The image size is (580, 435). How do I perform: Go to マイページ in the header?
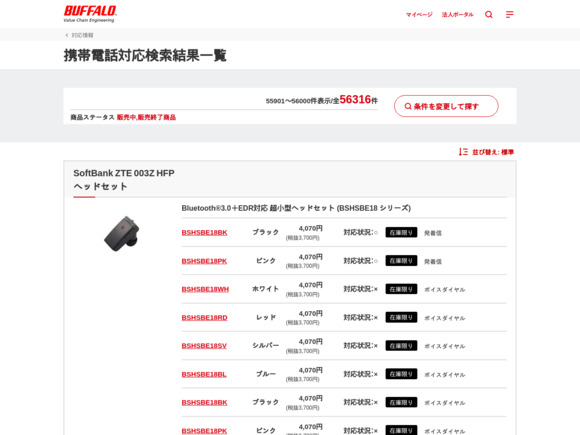pyautogui.click(x=419, y=14)
